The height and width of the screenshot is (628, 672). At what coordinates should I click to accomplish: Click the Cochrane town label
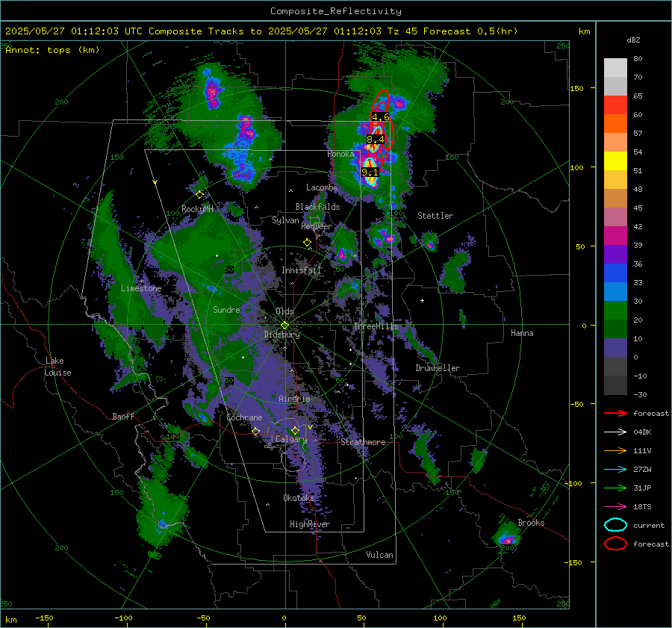[244, 417]
